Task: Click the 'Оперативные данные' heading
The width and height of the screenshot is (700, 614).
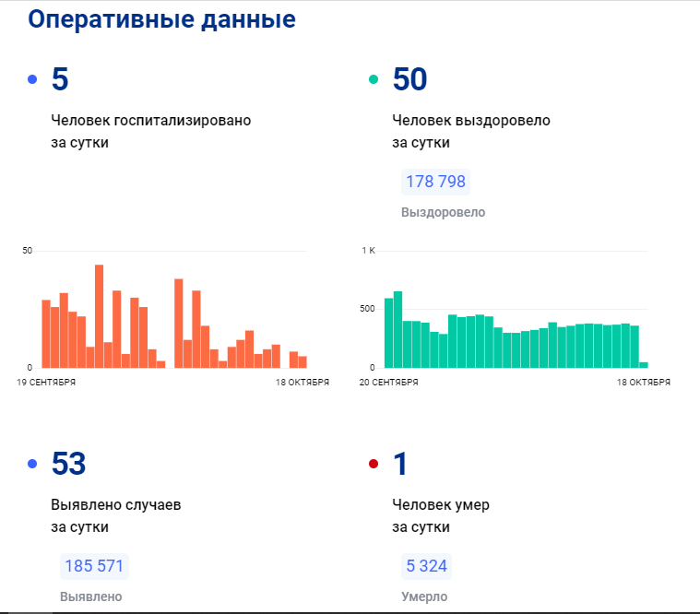Action: [x=161, y=19]
